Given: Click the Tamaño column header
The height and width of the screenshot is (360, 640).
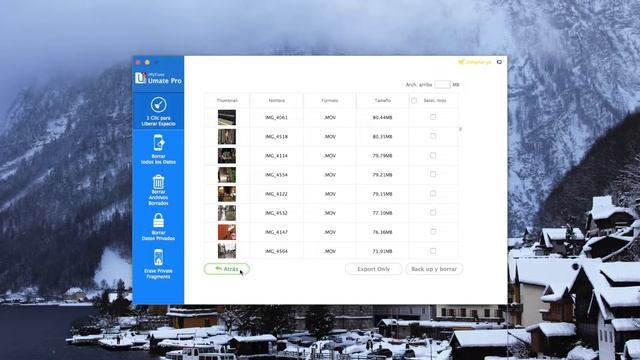Looking at the screenshot, I should coord(382,100).
